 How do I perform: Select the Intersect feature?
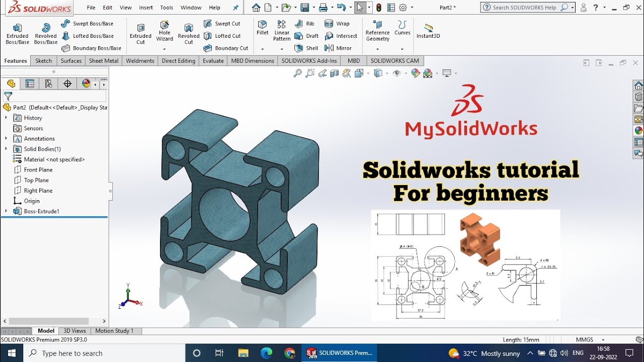(x=341, y=36)
